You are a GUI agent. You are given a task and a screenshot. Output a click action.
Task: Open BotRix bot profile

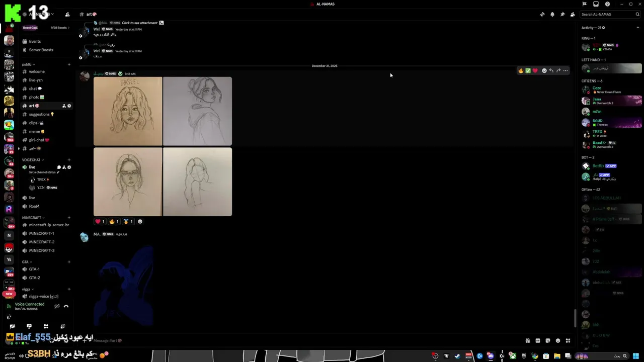(x=611, y=166)
